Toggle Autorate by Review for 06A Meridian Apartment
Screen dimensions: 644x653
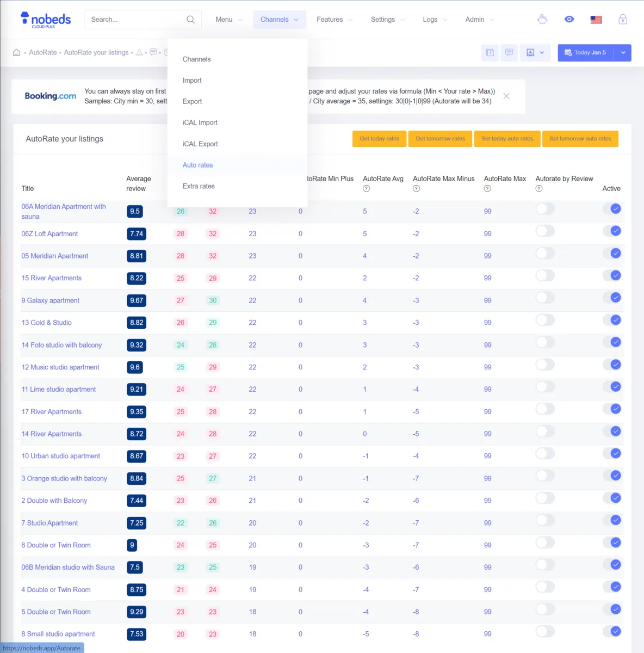tap(545, 209)
